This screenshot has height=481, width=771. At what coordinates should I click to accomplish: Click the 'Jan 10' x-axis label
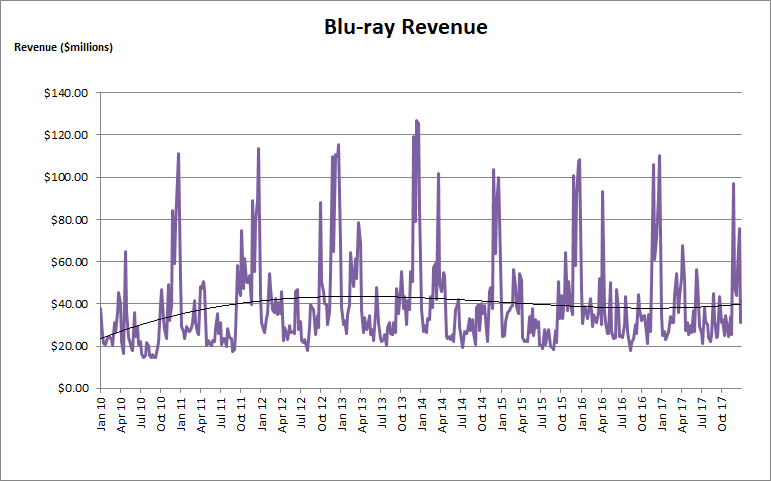(x=102, y=415)
